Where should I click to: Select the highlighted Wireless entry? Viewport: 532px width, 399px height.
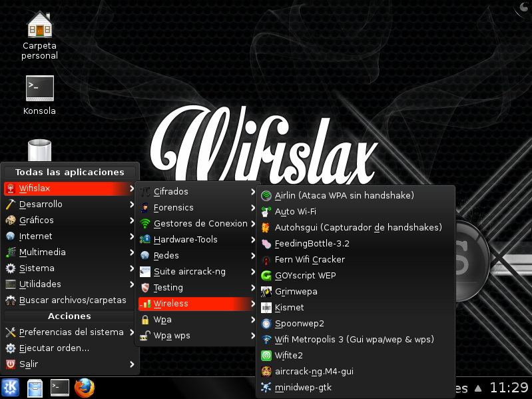coord(198,304)
